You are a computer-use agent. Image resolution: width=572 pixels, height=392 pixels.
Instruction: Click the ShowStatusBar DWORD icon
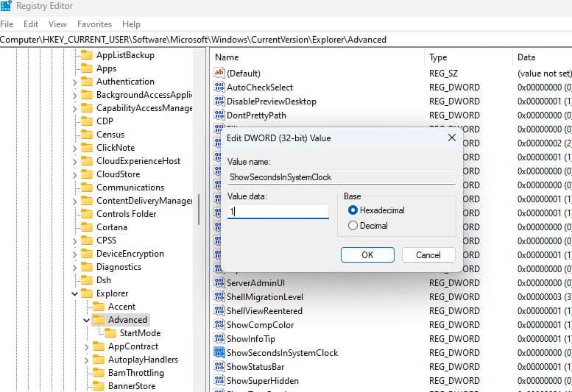click(x=219, y=366)
